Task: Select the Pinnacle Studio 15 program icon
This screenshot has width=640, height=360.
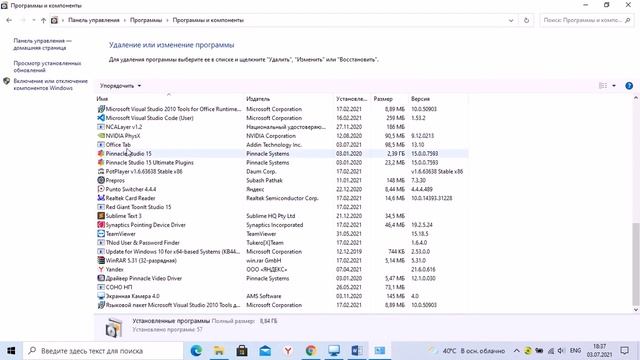Action: pyautogui.click(x=101, y=153)
